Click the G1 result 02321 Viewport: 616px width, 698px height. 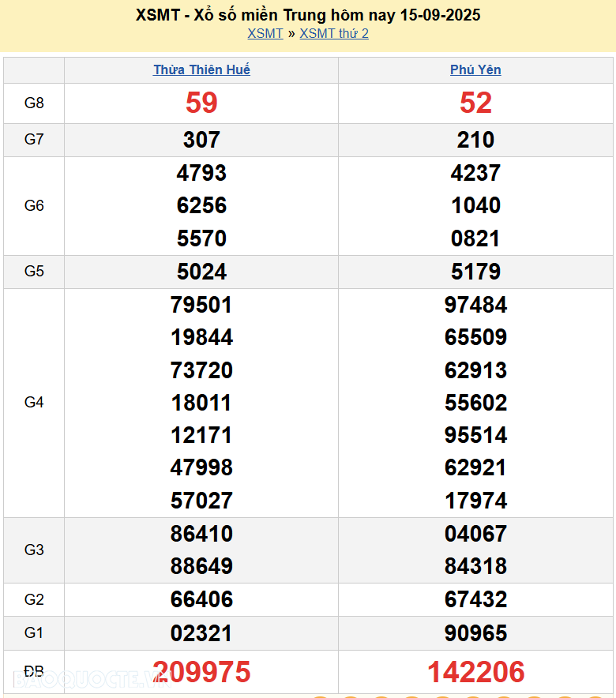tap(201, 633)
